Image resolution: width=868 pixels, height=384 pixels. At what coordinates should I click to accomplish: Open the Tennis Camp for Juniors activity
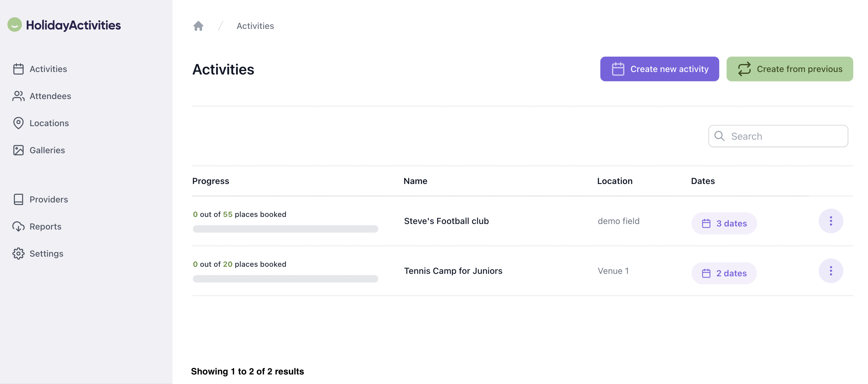point(453,270)
